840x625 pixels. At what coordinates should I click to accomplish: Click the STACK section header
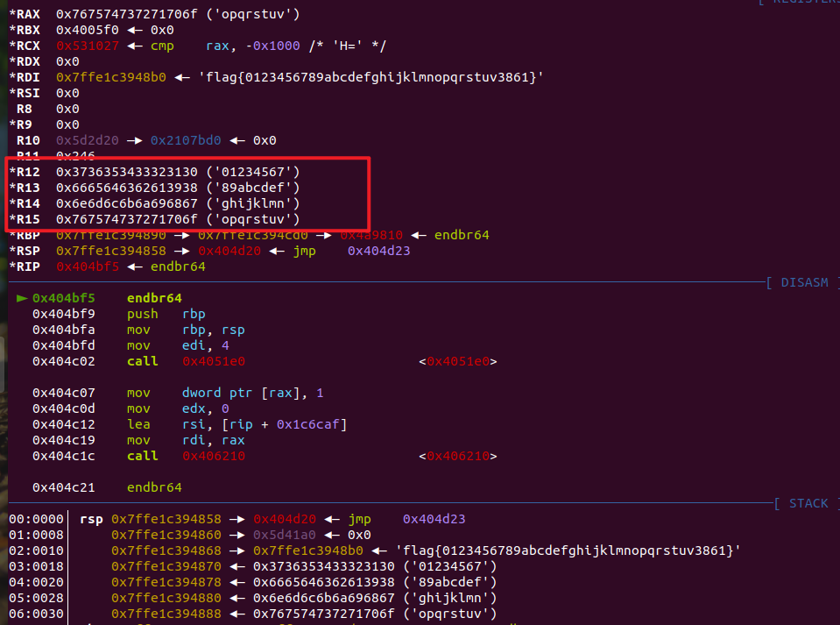tap(805, 503)
